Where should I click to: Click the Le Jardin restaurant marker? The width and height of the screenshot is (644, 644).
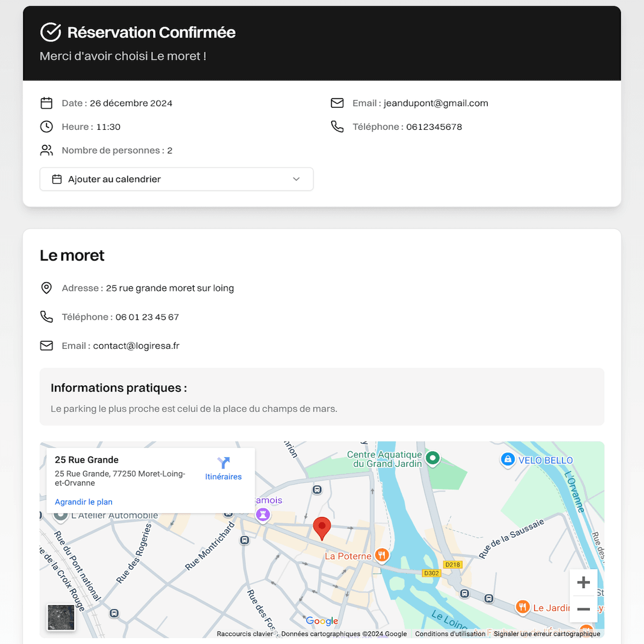523,607
